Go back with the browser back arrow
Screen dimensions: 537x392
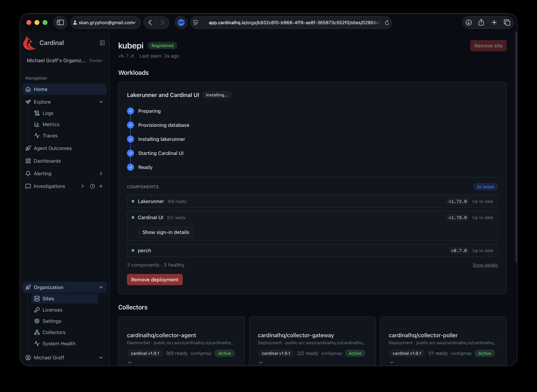[150, 22]
